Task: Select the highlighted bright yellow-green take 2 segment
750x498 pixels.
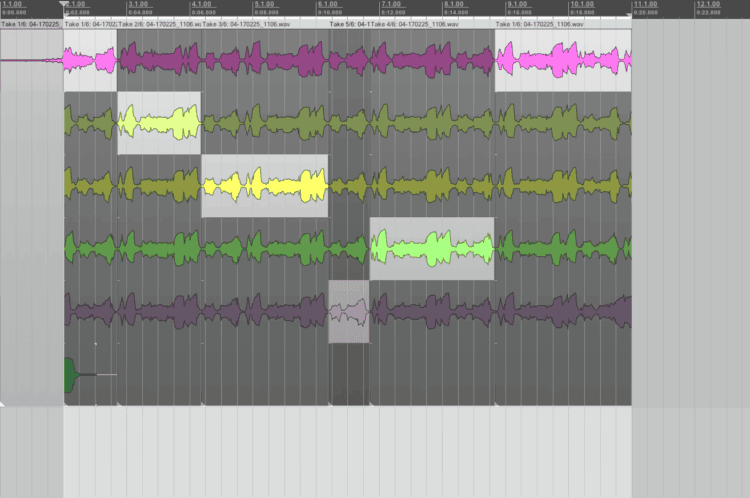Action: click(158, 123)
